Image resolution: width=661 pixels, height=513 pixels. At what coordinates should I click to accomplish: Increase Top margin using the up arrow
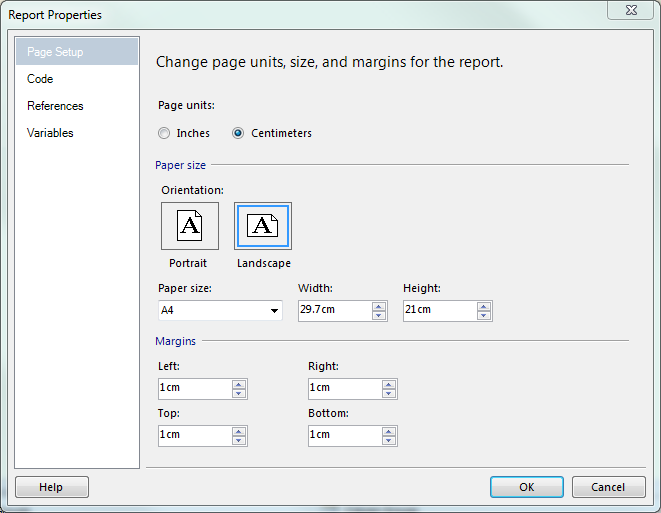238,430
